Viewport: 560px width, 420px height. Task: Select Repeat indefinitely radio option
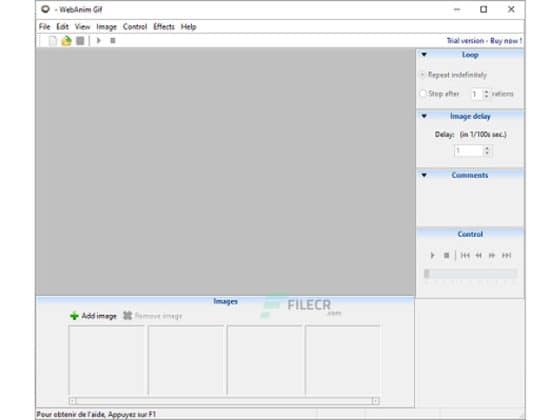pyautogui.click(x=422, y=75)
